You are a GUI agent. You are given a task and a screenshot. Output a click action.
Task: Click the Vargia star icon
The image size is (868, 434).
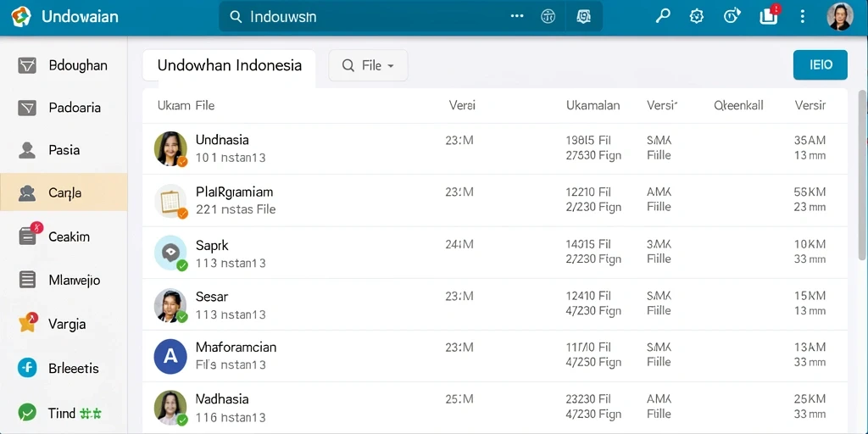28,322
